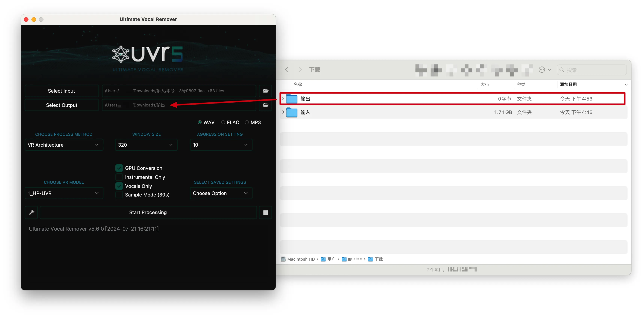
Task: Open settings with the wrench icon
Action: tap(31, 212)
